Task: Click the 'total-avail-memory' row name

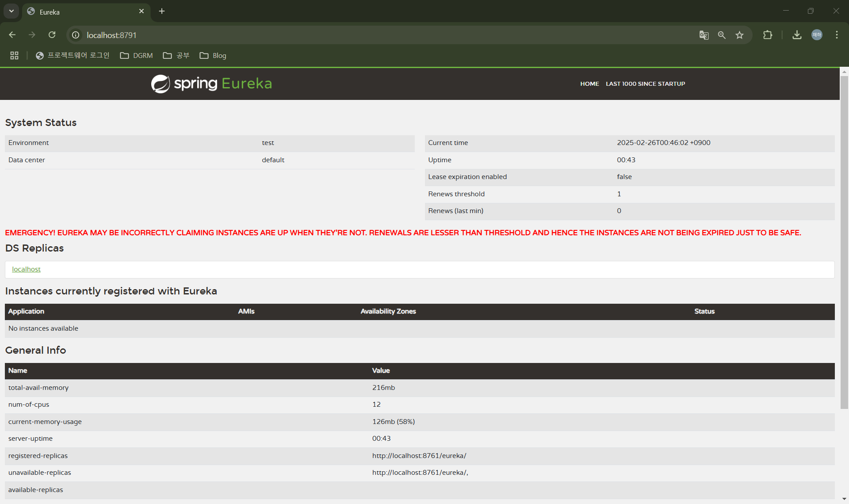Action: pyautogui.click(x=38, y=388)
